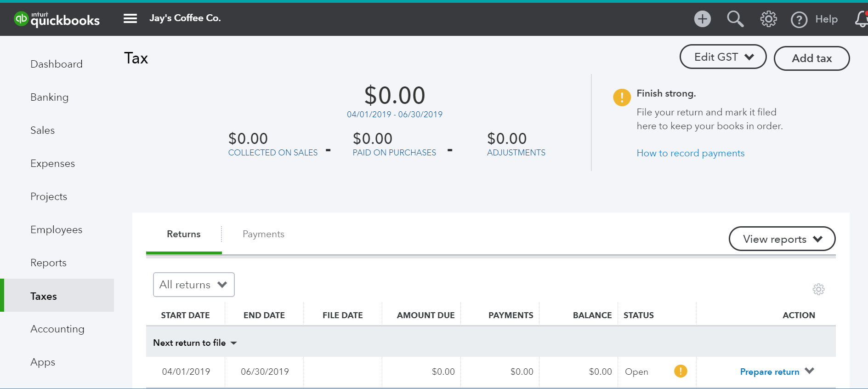Click the Open status warning icon

click(x=681, y=371)
